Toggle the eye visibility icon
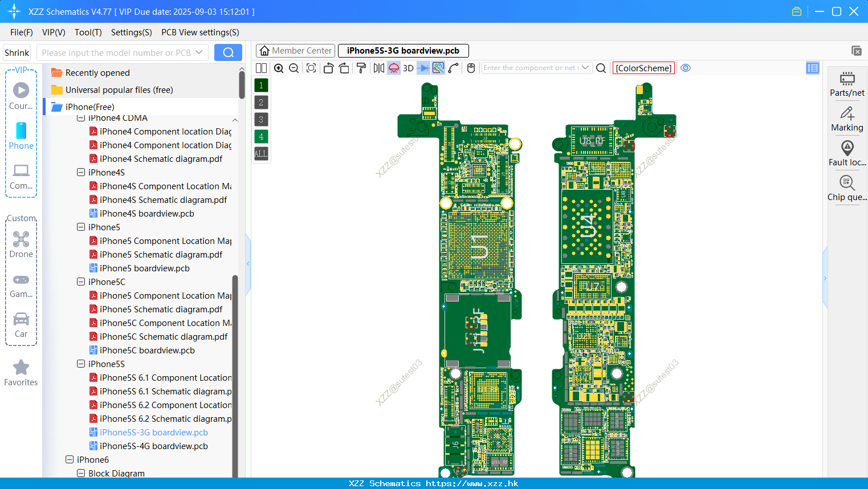868x489 pixels. pos(686,68)
